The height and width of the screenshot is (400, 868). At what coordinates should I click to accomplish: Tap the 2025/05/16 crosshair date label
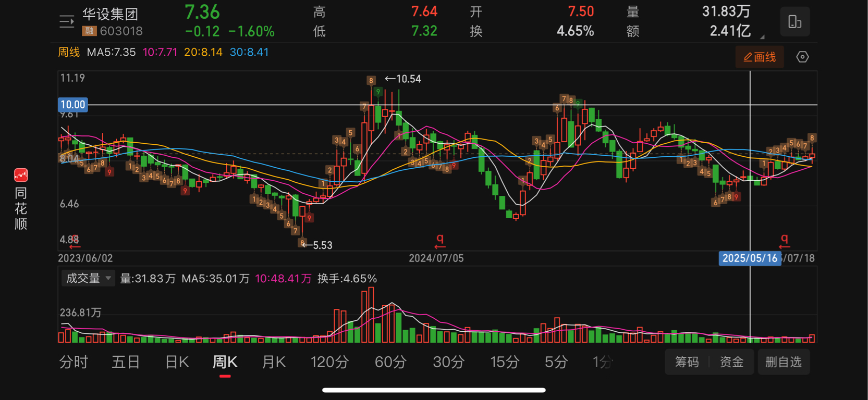(750, 258)
